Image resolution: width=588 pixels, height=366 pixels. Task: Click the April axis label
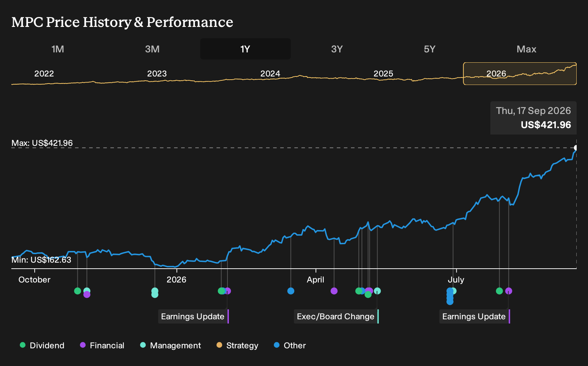[x=315, y=280]
